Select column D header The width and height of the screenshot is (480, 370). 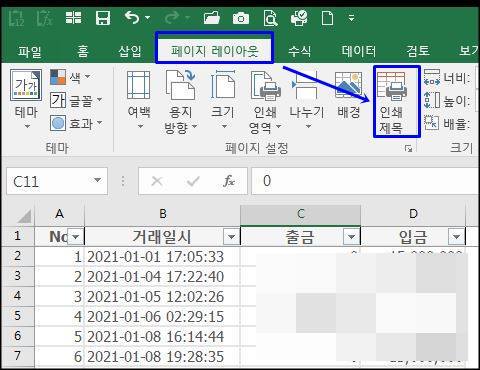pyautogui.click(x=413, y=215)
